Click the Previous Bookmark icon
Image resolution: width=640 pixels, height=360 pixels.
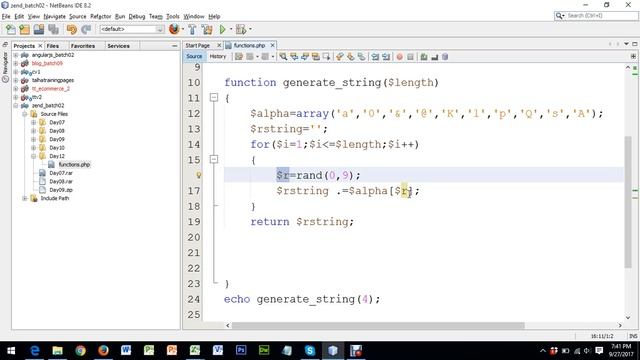click(x=340, y=57)
